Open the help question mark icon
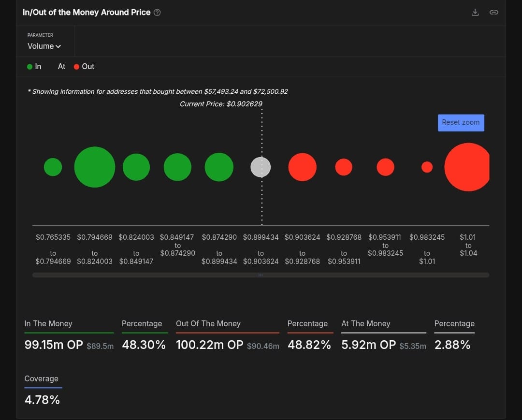The width and height of the screenshot is (522, 420). pyautogui.click(x=157, y=13)
